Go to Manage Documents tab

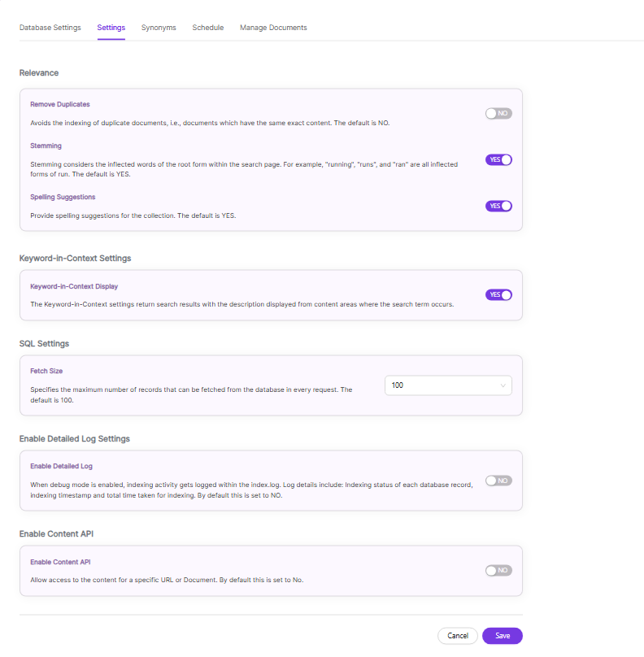tap(273, 28)
